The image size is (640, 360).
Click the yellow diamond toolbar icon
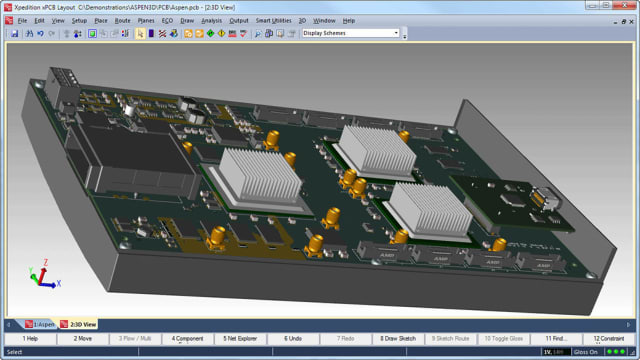click(x=221, y=33)
